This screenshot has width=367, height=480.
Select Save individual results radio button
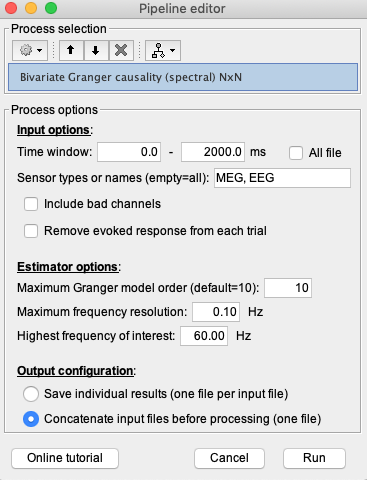31,394
